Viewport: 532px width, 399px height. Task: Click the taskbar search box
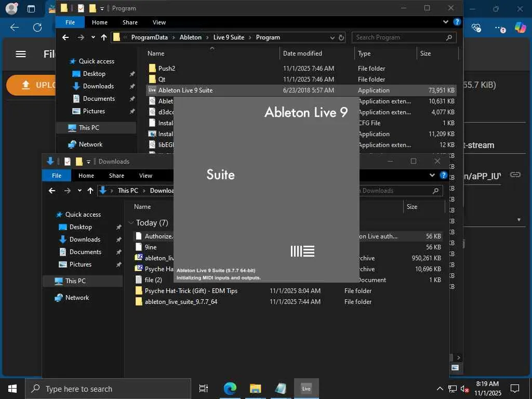108,389
